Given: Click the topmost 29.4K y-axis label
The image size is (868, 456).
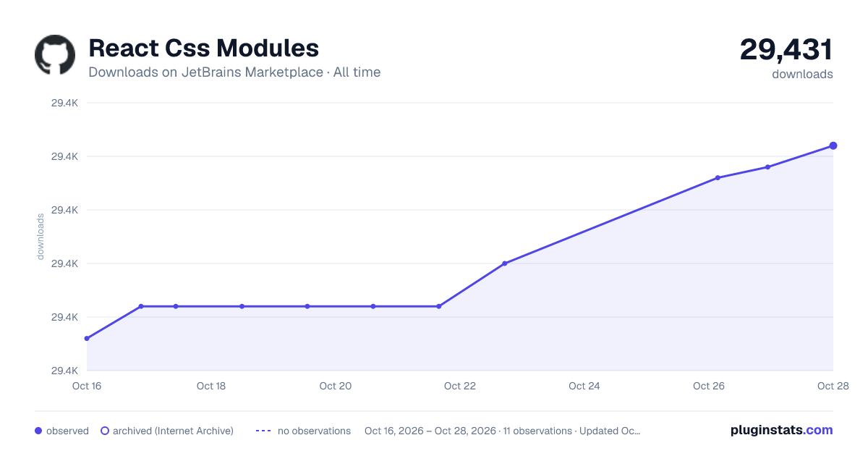Looking at the screenshot, I should point(64,103).
